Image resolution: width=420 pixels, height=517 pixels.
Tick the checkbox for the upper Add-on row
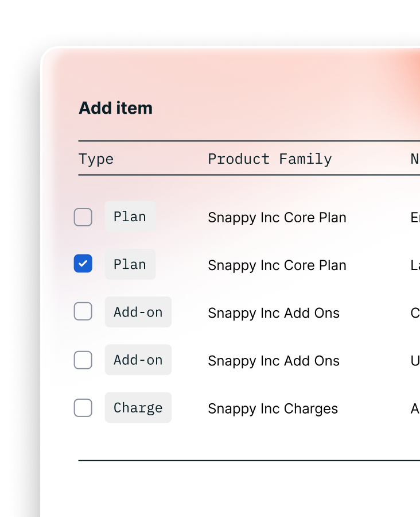point(83,312)
